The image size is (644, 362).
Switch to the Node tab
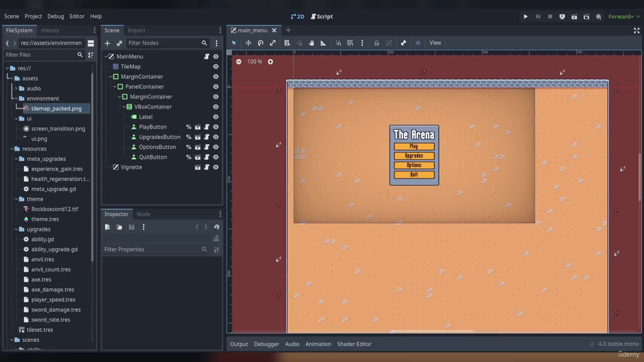pos(143,214)
